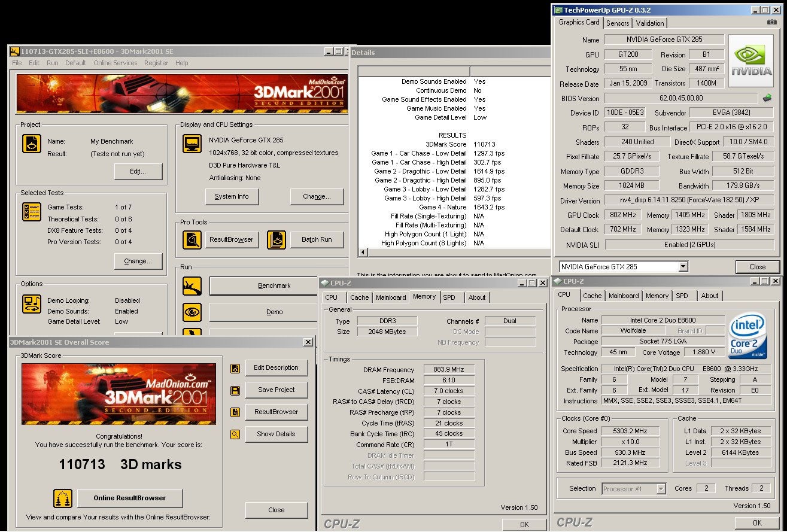Click Close in the Overall Score dialog

[x=276, y=510]
